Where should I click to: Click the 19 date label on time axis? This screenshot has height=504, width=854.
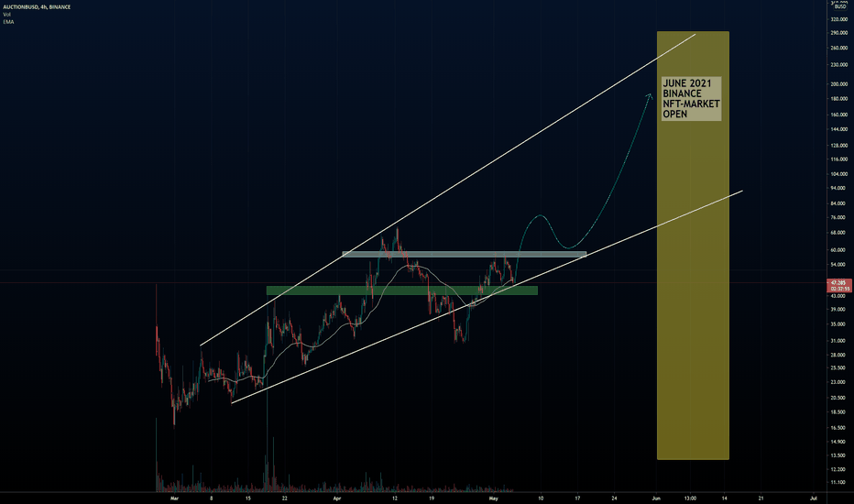coord(432,498)
